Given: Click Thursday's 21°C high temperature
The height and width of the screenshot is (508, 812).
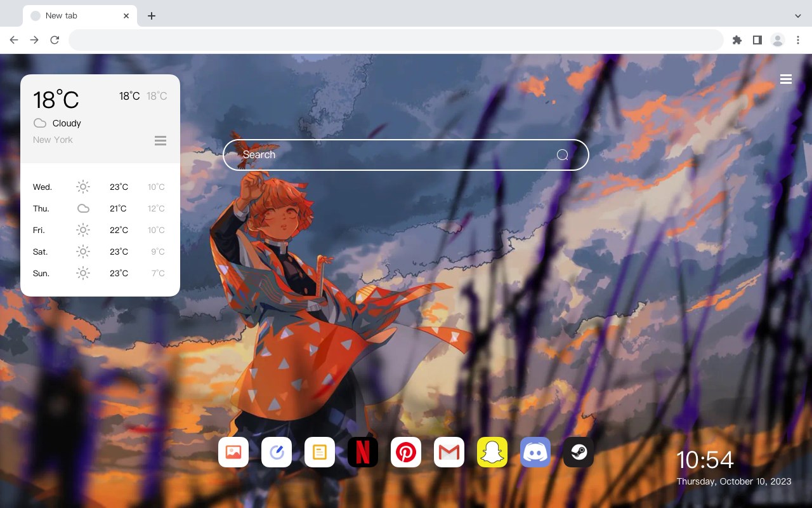Looking at the screenshot, I should 118,208.
